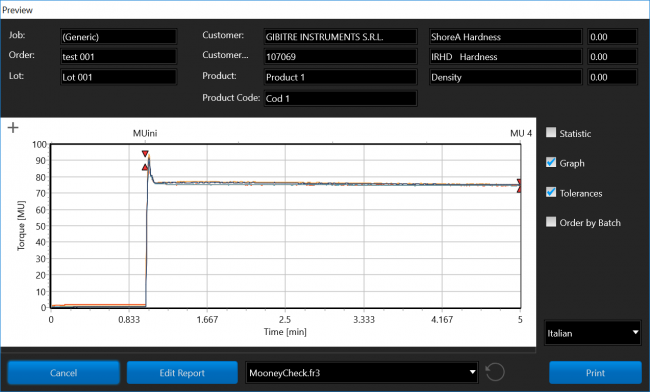
Task: Open Edit Report
Action: coord(182,373)
